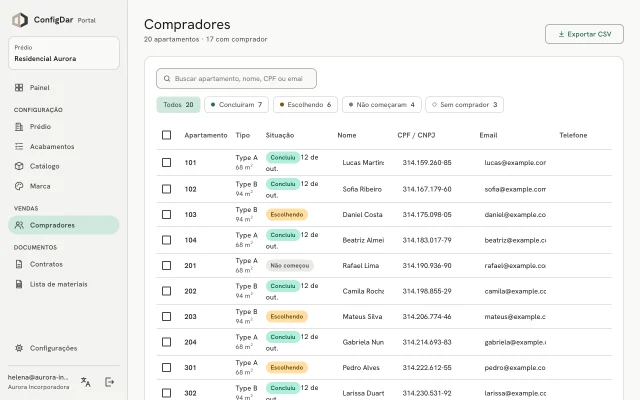Click the name Pedro Alves
Image resolution: width=640 pixels, height=400 pixels.
[x=361, y=367]
